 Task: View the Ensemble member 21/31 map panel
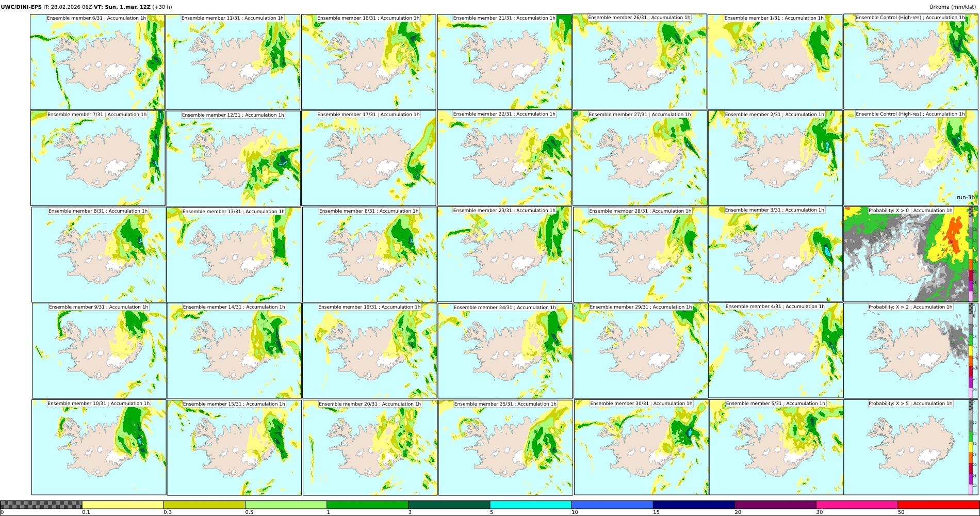(x=504, y=62)
